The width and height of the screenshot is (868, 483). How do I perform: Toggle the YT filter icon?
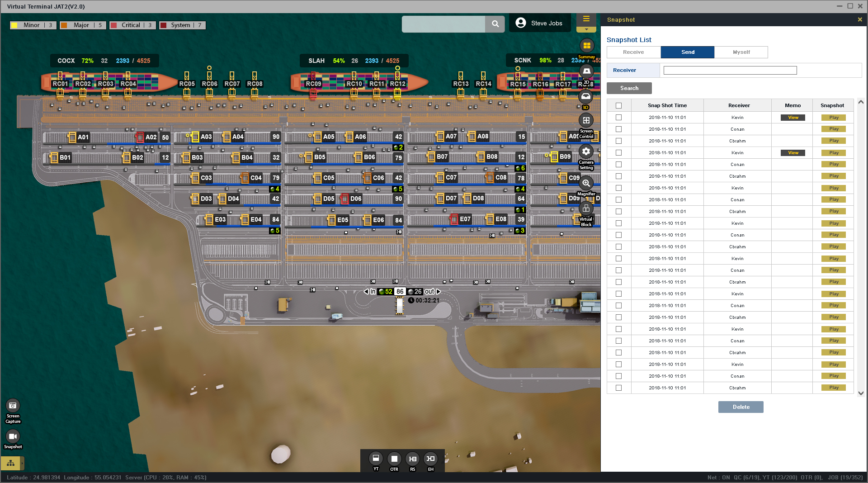click(x=376, y=459)
